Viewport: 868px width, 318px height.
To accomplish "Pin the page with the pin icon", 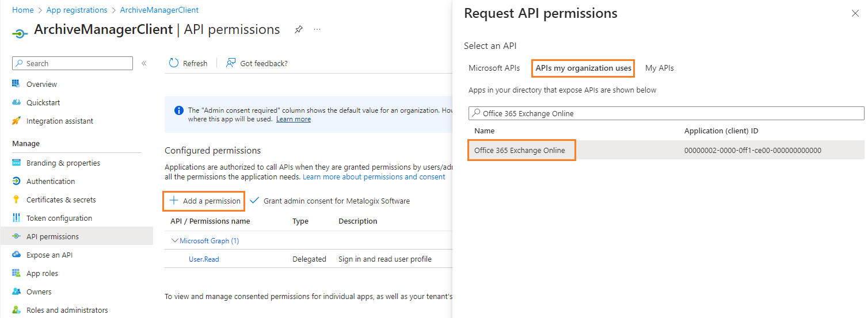I will point(298,29).
